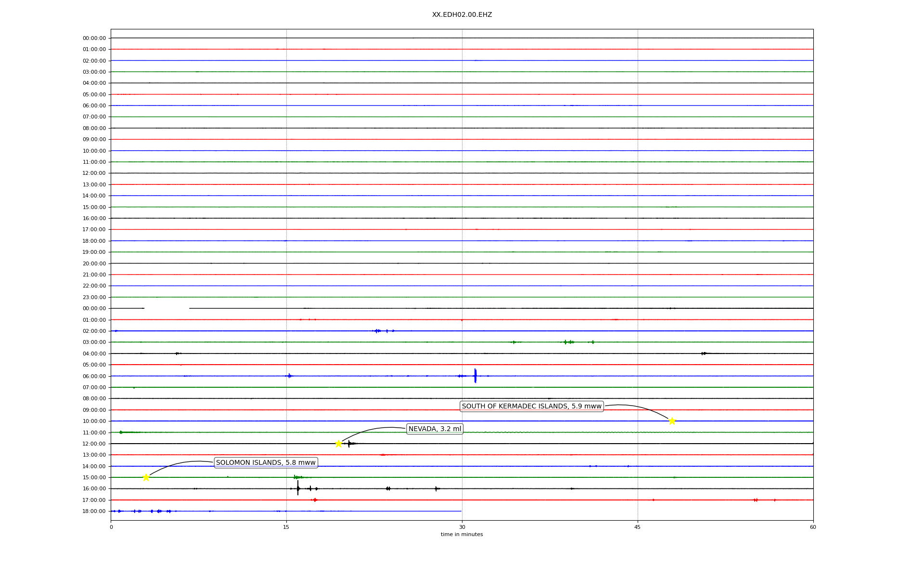Click the plot title XX.EDH02.00.EHZ
The width and height of the screenshot is (924, 578).
(x=462, y=15)
